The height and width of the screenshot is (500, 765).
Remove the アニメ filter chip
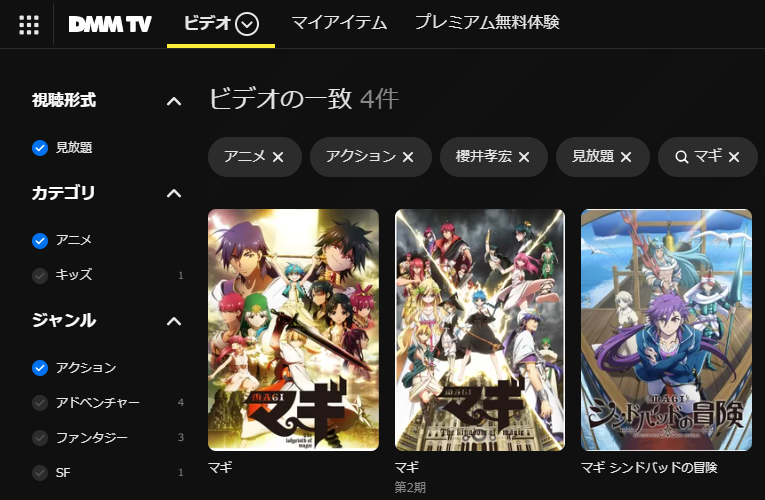(278, 157)
